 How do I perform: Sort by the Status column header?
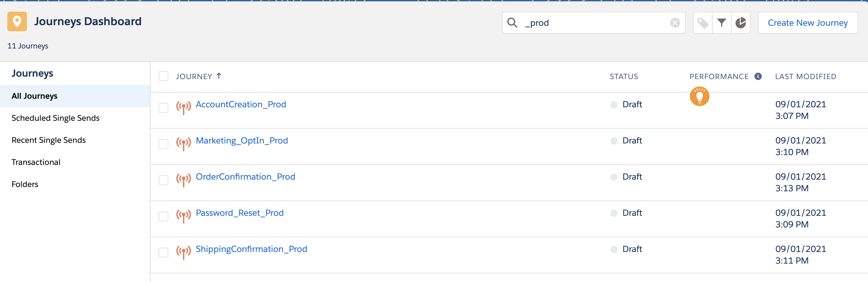click(624, 77)
